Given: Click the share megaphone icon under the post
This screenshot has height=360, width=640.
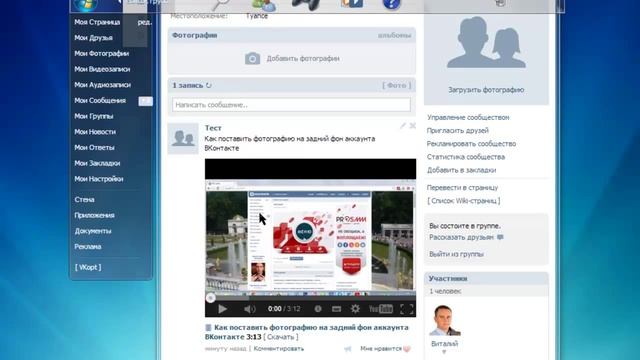Looking at the screenshot, I should pyautogui.click(x=348, y=349).
